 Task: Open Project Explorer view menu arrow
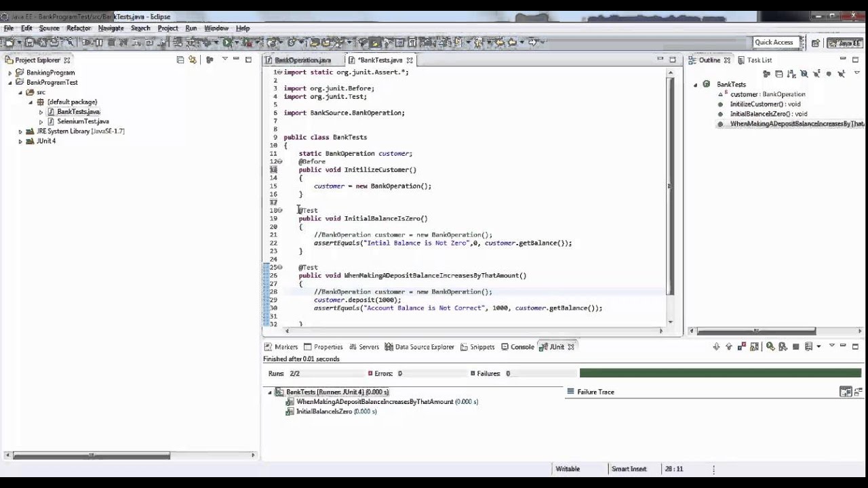(224, 60)
